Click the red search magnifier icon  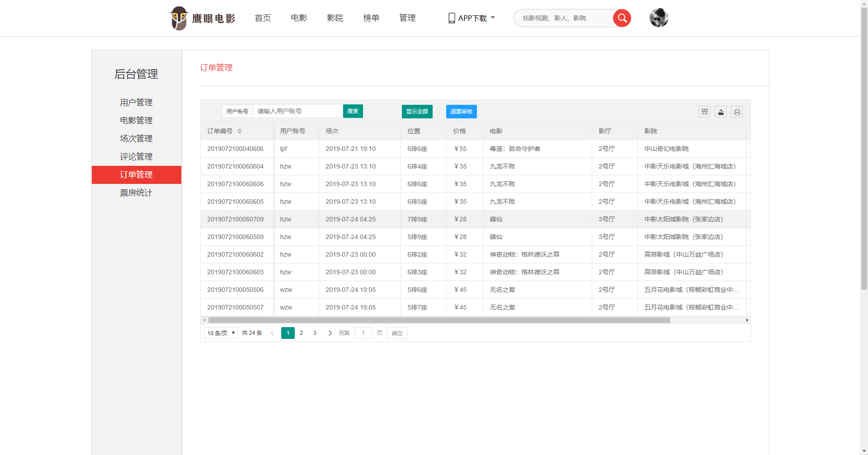[x=622, y=18]
